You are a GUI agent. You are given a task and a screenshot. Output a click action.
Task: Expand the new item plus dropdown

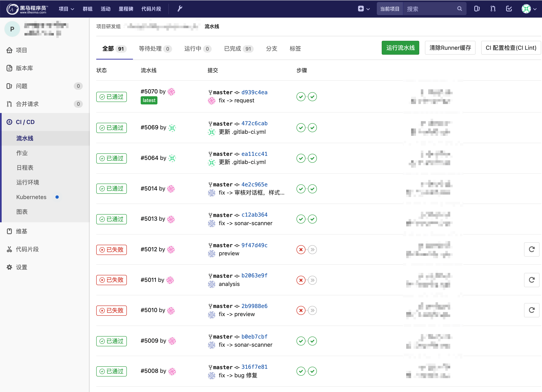(364, 9)
